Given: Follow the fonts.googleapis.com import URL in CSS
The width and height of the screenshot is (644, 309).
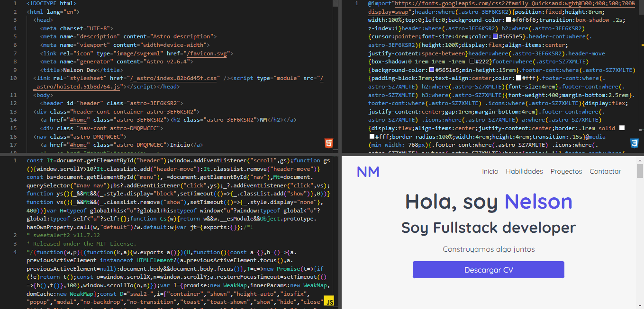Looking at the screenshot, I should pyautogui.click(x=502, y=7).
